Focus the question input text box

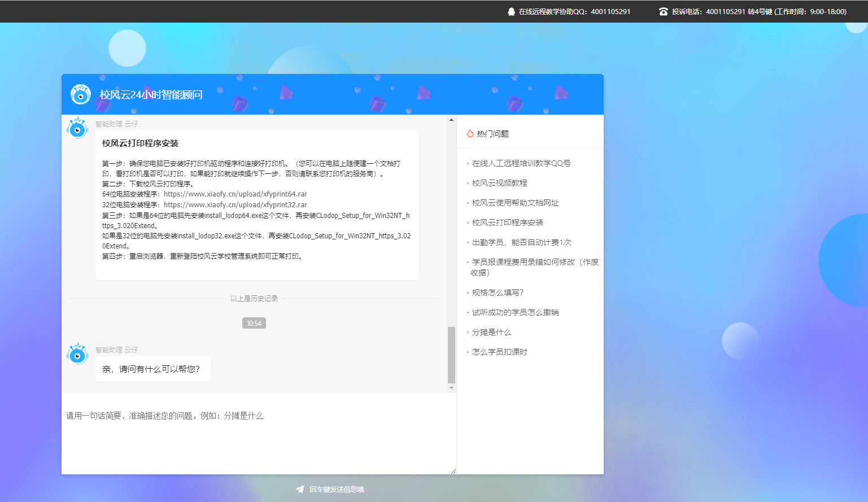point(259,434)
